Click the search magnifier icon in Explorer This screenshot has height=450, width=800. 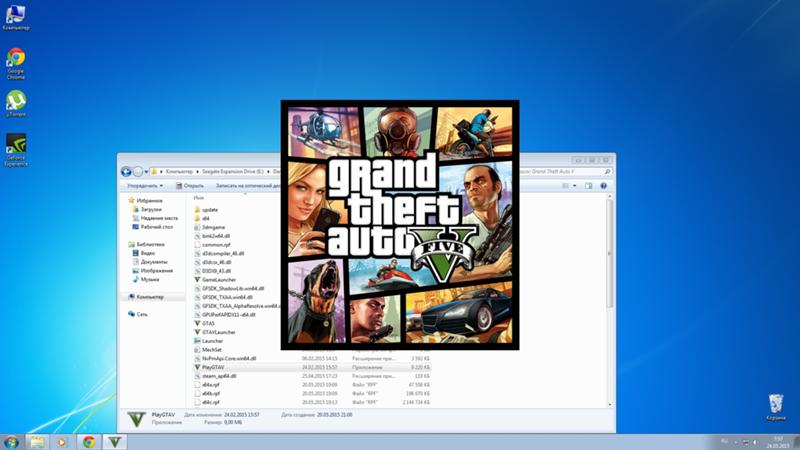607,171
